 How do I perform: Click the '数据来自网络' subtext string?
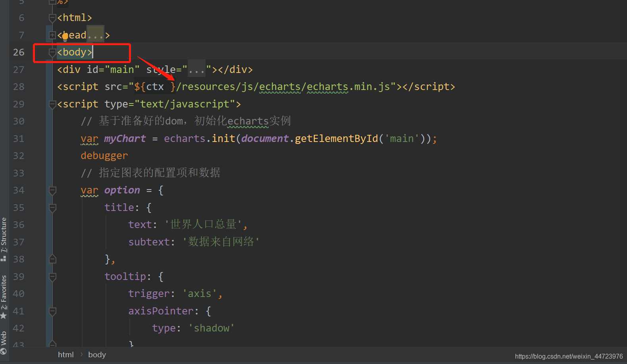(221, 242)
